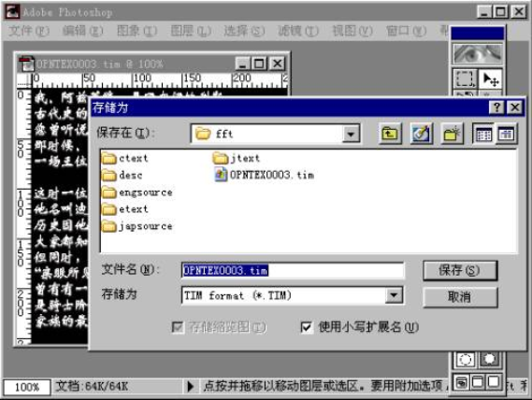Open the 窗口 (Window) menu
The height and width of the screenshot is (400, 532).
pos(406,31)
